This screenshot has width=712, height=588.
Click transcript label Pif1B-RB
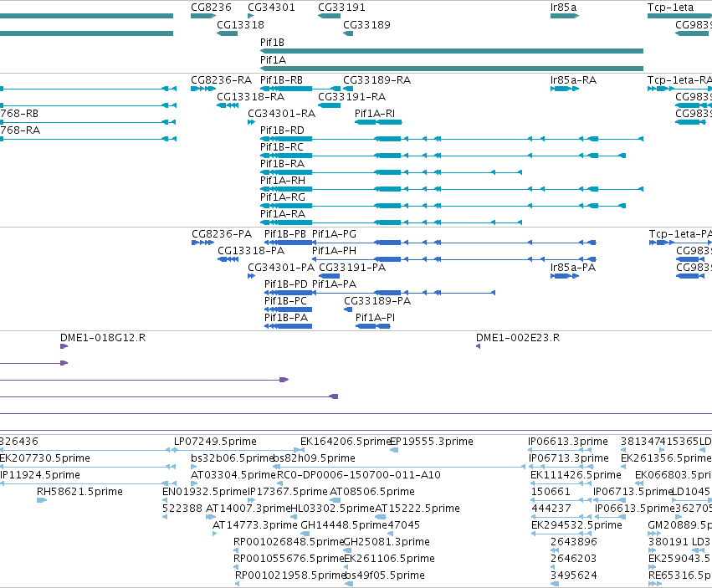coord(281,80)
